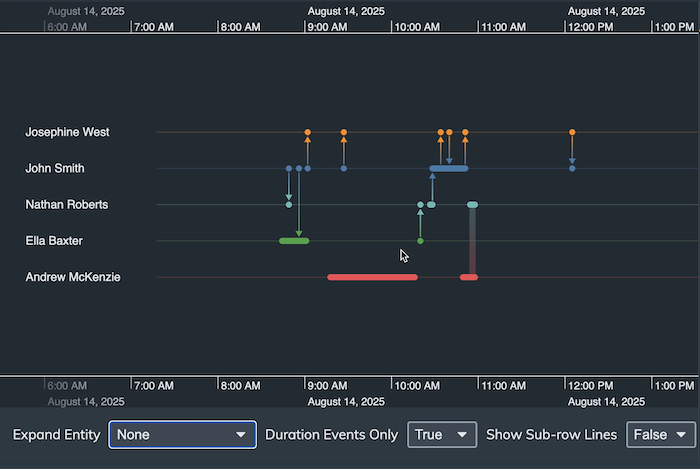The height and width of the screenshot is (469, 700).
Task: Click the Ella Baxter entity label
Action: 54,241
